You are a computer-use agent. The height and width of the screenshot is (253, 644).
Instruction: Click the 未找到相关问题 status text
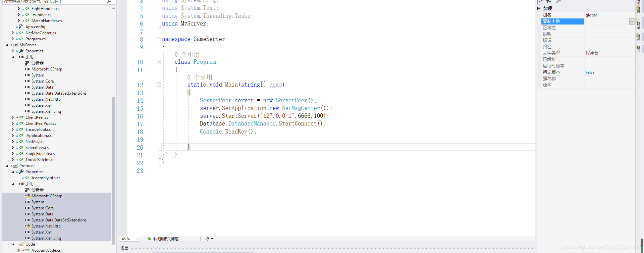(x=165, y=239)
